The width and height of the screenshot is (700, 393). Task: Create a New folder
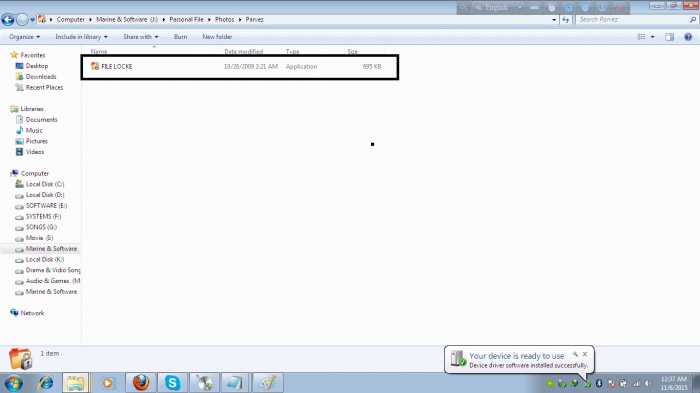click(x=217, y=37)
